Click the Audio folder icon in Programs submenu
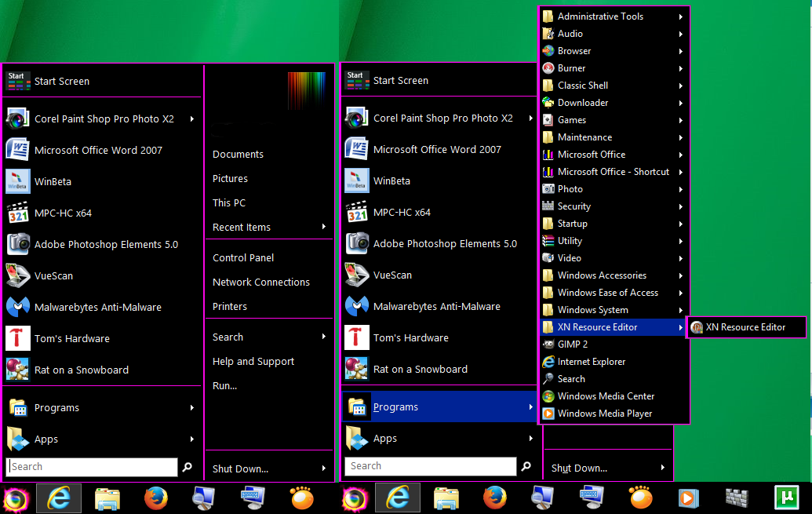Viewport: 812px width, 514px height. click(548, 34)
